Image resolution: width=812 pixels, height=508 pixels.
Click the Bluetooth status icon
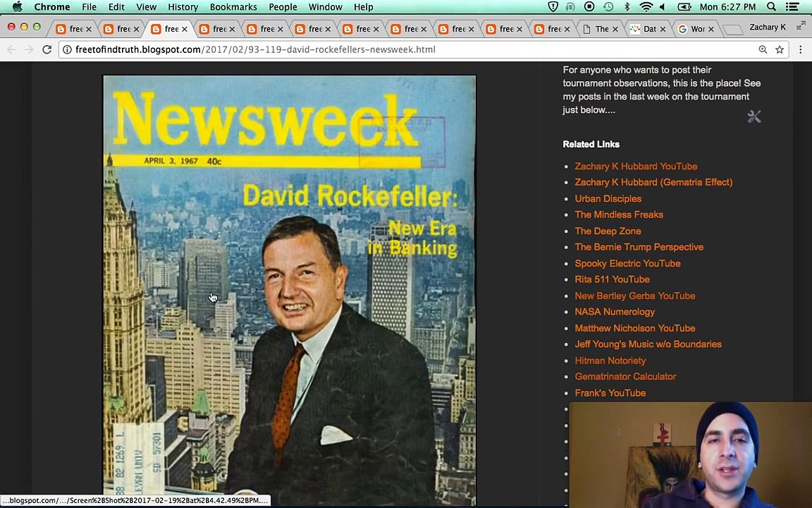(627, 7)
